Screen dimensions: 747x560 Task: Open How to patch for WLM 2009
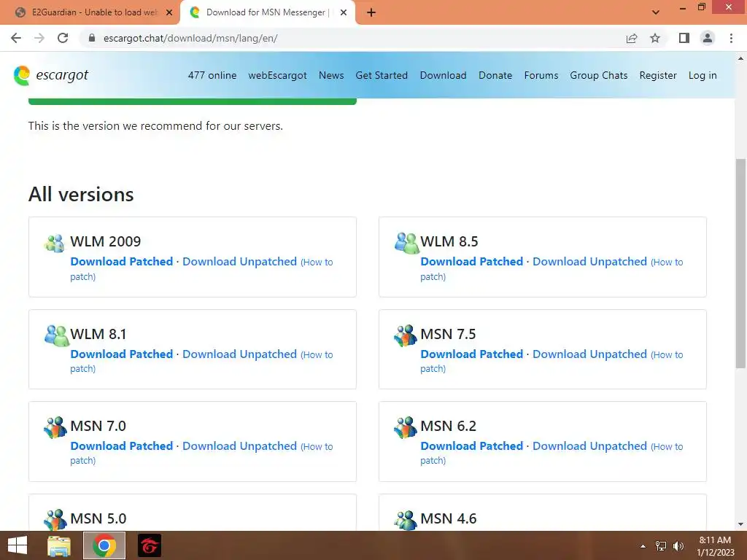pyautogui.click(x=318, y=262)
